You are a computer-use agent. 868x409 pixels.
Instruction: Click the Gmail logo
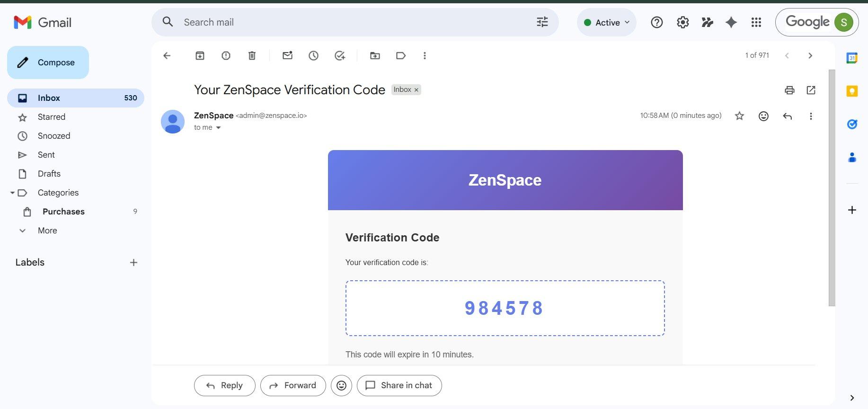point(43,22)
